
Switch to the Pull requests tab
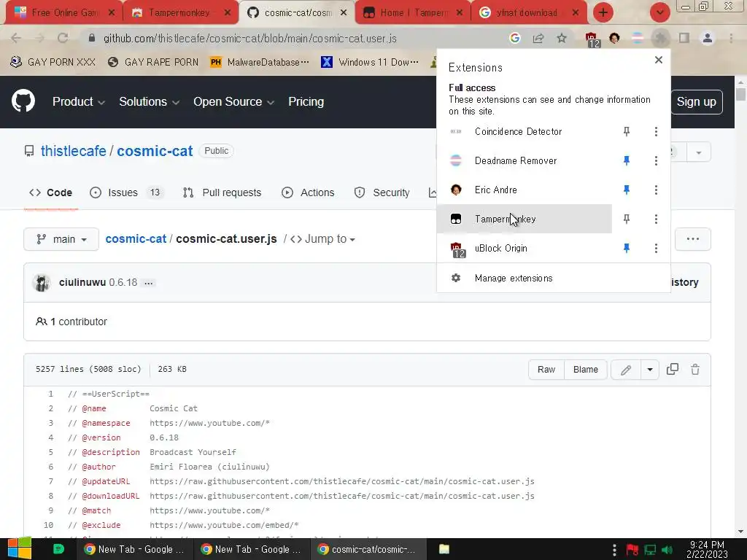pos(222,192)
